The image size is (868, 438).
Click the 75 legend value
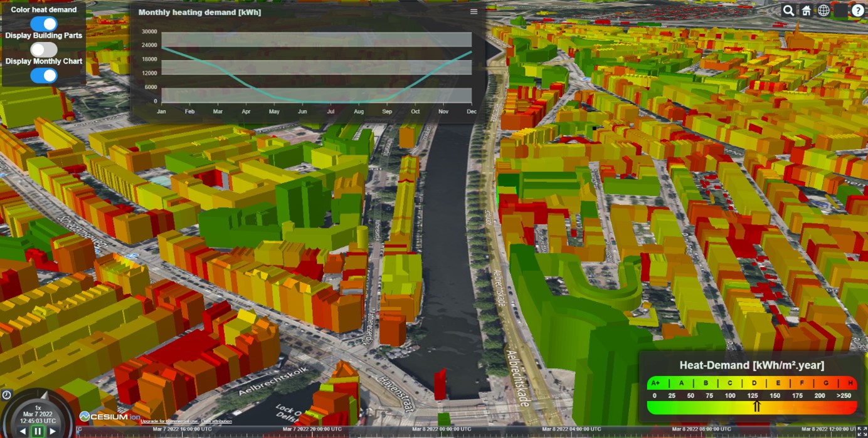(x=710, y=396)
